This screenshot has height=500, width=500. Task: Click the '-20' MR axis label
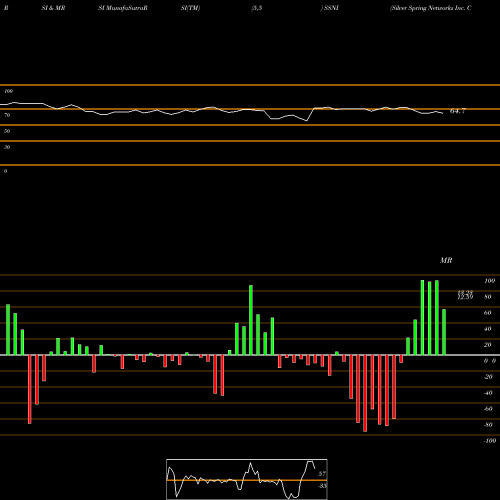tap(488, 377)
